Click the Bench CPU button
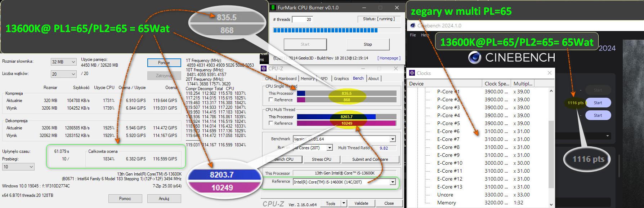This screenshot has height=208, width=644. (283, 159)
